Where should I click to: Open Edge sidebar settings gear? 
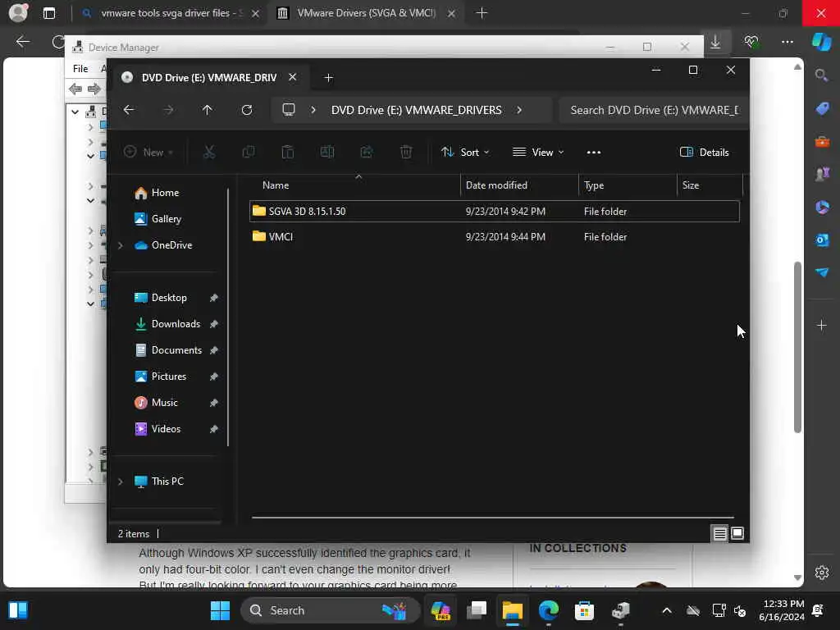(822, 573)
